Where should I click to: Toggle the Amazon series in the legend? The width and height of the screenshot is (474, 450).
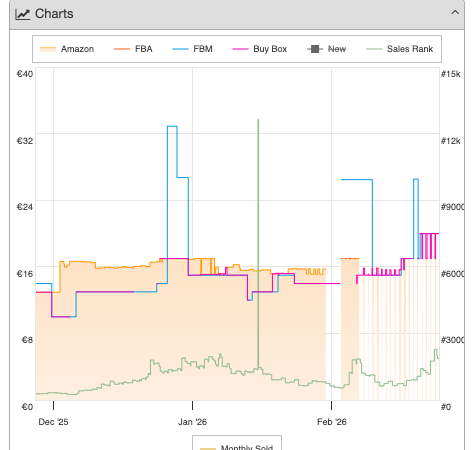coord(67,49)
